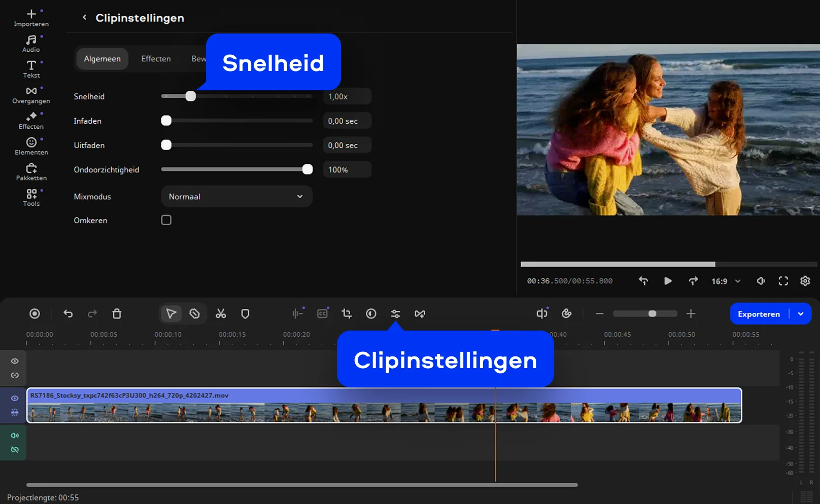Mute the audio track speaker toggle
820x504 pixels.
coord(15,436)
